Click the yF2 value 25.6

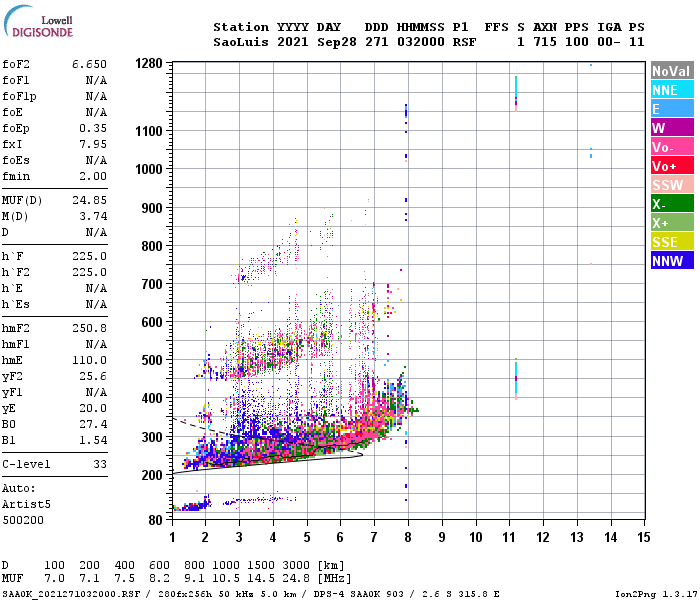pos(93,376)
